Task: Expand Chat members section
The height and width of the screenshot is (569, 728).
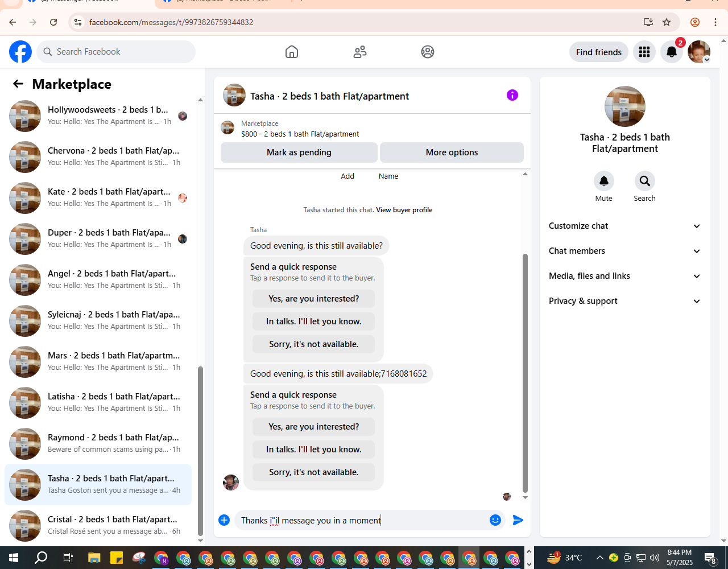Action: tap(625, 251)
